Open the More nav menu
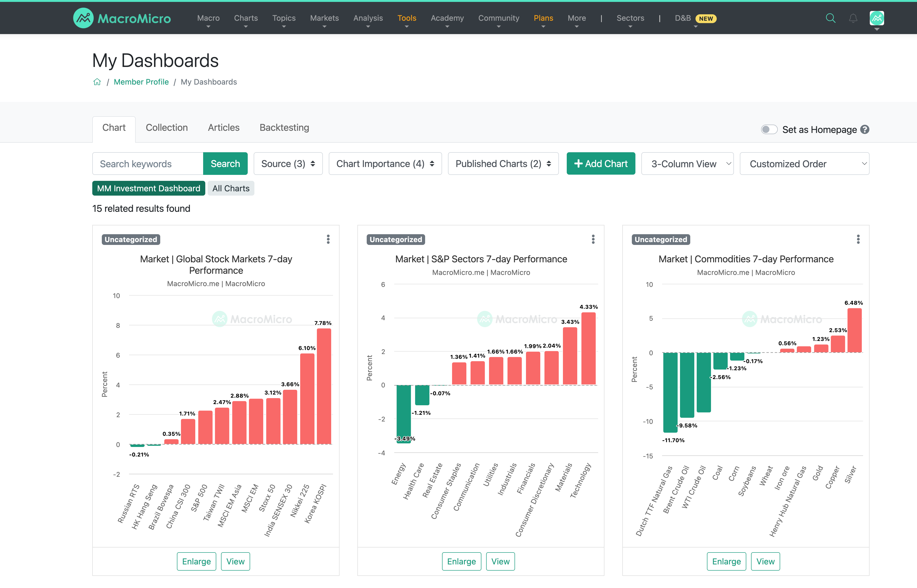The height and width of the screenshot is (588, 917). [x=577, y=18]
